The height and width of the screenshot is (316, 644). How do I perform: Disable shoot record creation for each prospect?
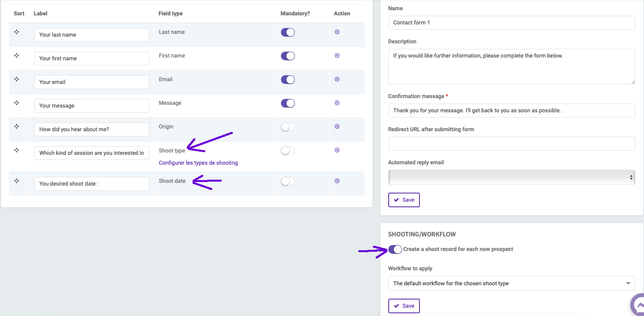click(x=395, y=249)
